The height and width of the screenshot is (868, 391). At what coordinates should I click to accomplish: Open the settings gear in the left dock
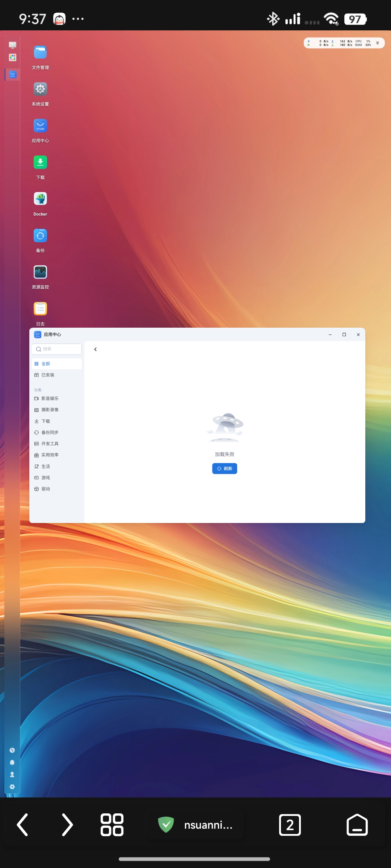tap(12, 787)
